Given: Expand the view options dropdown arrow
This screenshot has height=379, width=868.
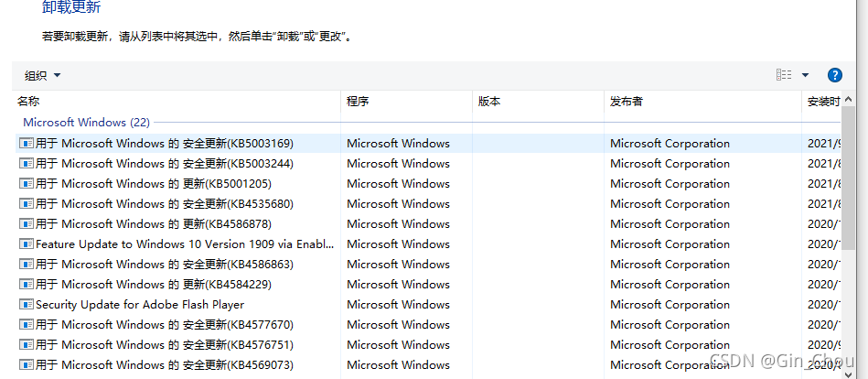Looking at the screenshot, I should 805,75.
